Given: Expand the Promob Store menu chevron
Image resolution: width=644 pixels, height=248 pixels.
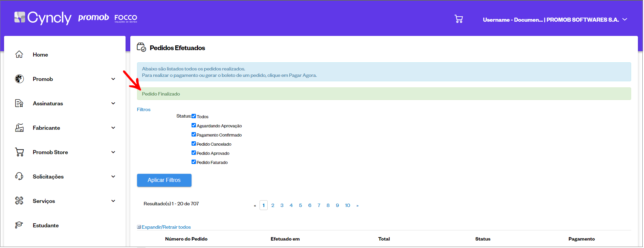Looking at the screenshot, I should [113, 152].
